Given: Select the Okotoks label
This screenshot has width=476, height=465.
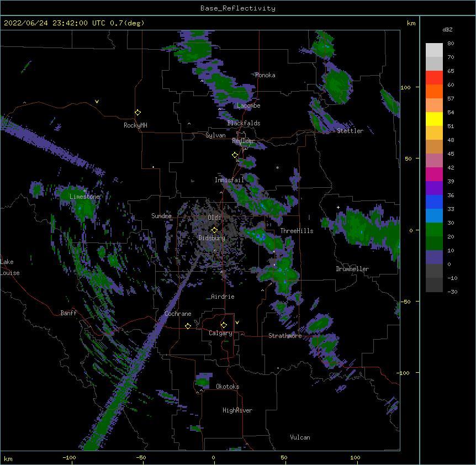Looking at the screenshot, I should (228, 387).
